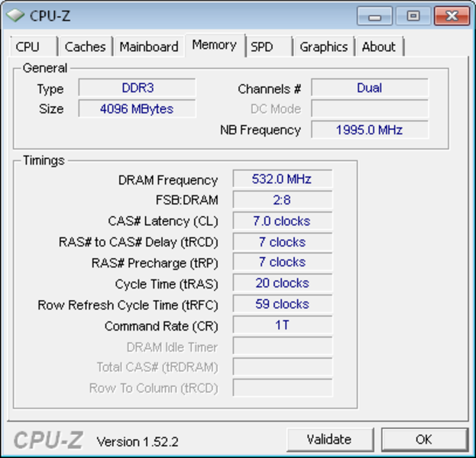This screenshot has width=476, height=458.
Task: Maximize the CPU-Z window
Action: pos(413,16)
